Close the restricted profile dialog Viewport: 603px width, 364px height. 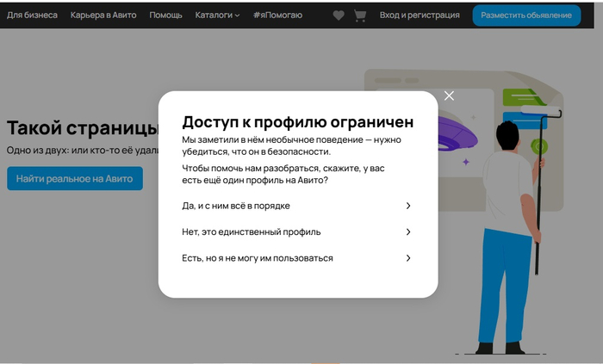click(x=449, y=96)
